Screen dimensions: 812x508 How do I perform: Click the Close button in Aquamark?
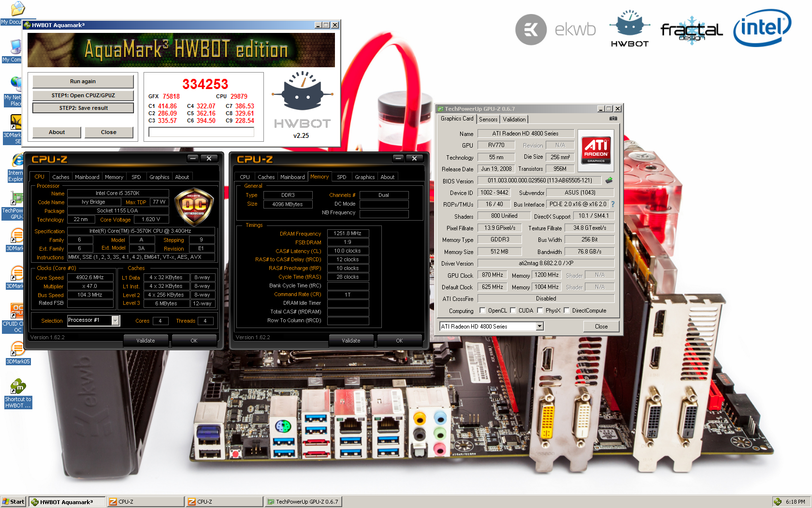pos(109,132)
